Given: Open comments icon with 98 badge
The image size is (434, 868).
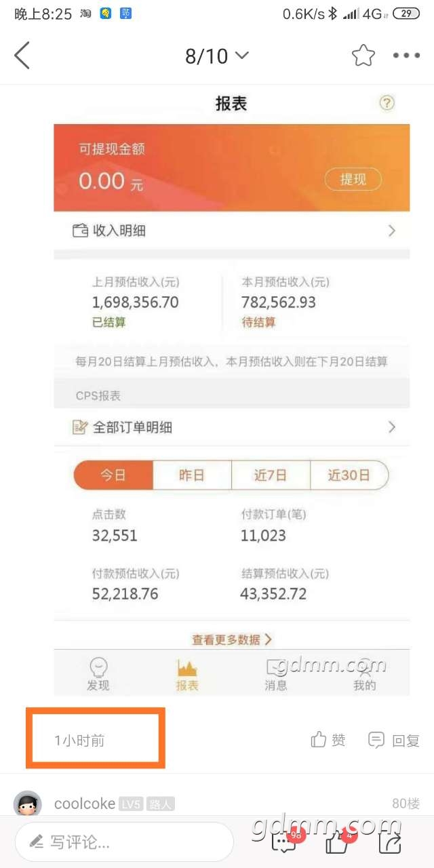Looking at the screenshot, I should click(x=284, y=842).
